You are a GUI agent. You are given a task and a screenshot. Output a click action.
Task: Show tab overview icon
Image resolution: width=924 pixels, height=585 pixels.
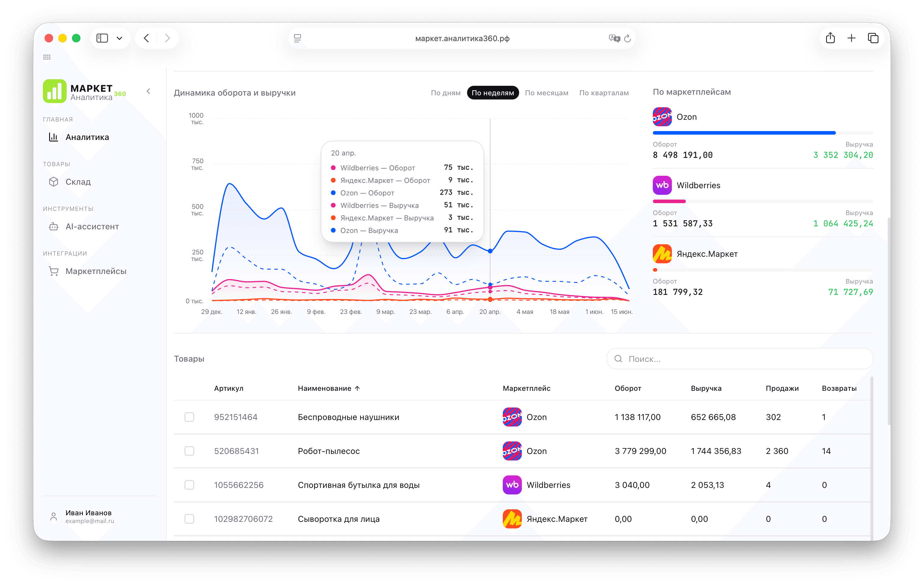click(873, 38)
